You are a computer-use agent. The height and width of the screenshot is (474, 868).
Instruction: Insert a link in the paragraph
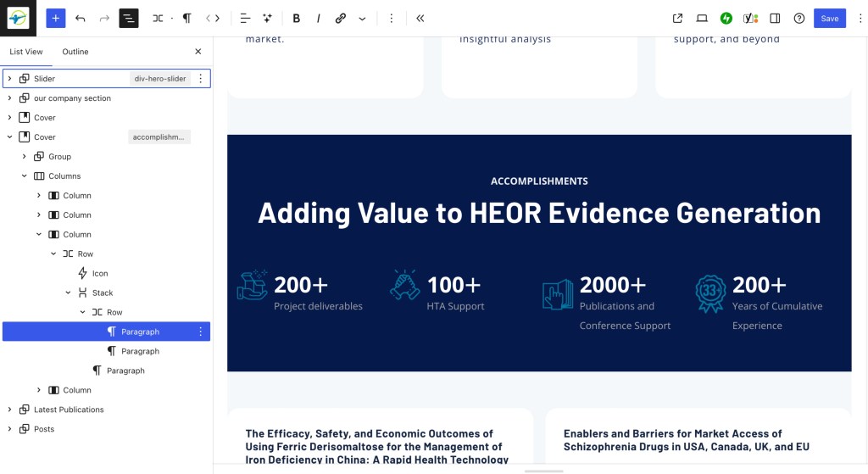click(x=340, y=18)
